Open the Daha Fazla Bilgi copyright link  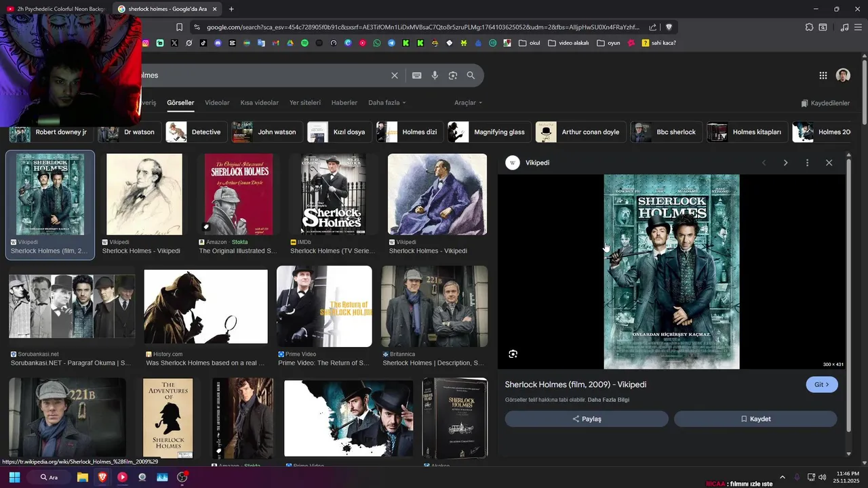[608, 400]
